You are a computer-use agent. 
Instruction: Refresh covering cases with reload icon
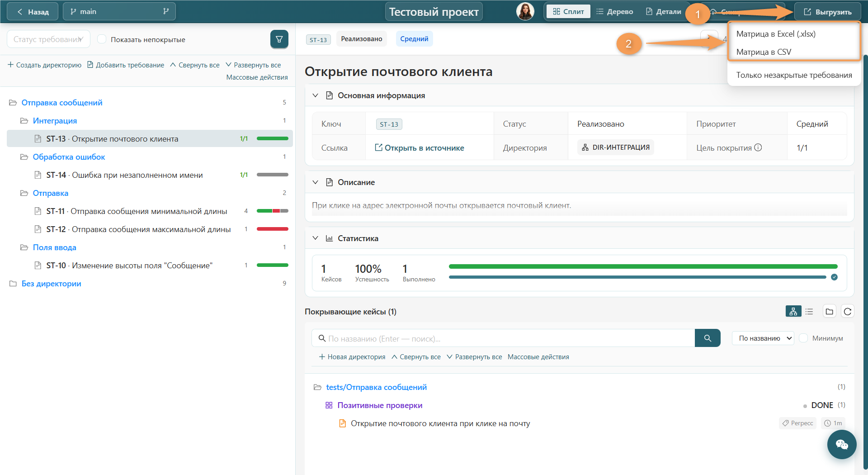(848, 311)
